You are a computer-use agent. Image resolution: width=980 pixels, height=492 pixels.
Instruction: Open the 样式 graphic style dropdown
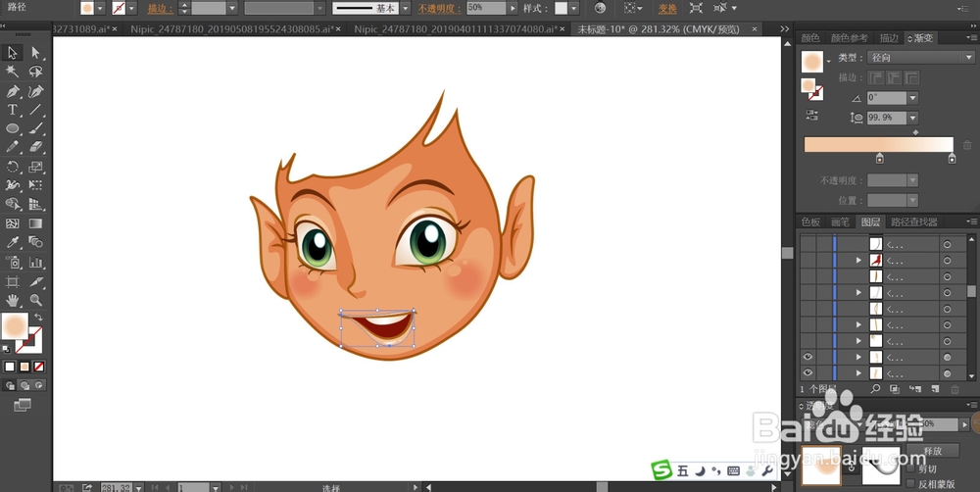tap(573, 8)
